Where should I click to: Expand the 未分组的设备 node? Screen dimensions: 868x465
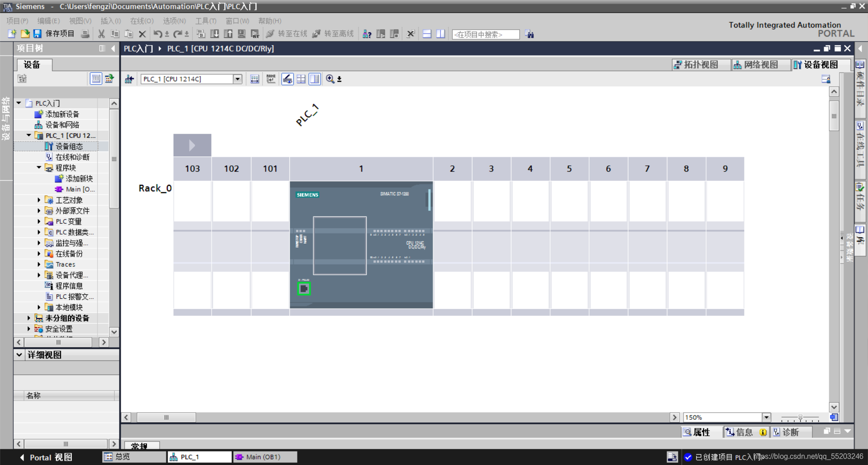tap(29, 318)
